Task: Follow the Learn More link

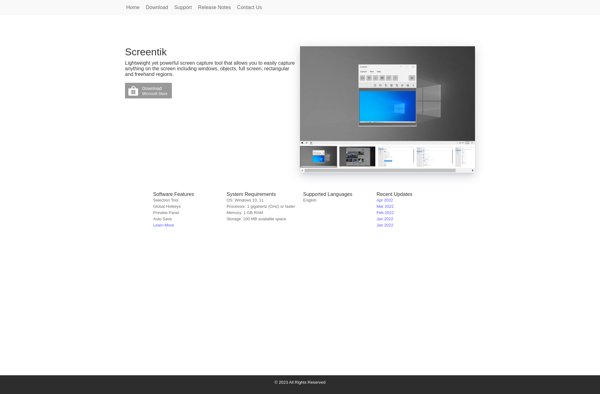Action: click(x=163, y=225)
